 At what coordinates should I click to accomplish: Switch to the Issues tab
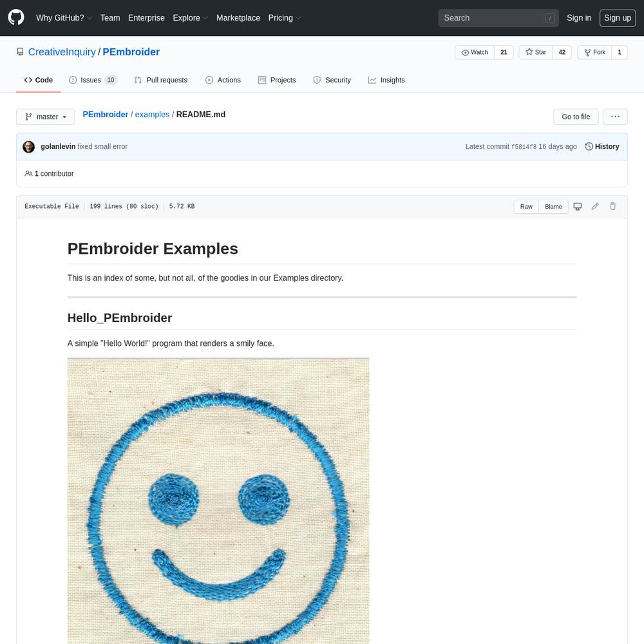(x=93, y=80)
